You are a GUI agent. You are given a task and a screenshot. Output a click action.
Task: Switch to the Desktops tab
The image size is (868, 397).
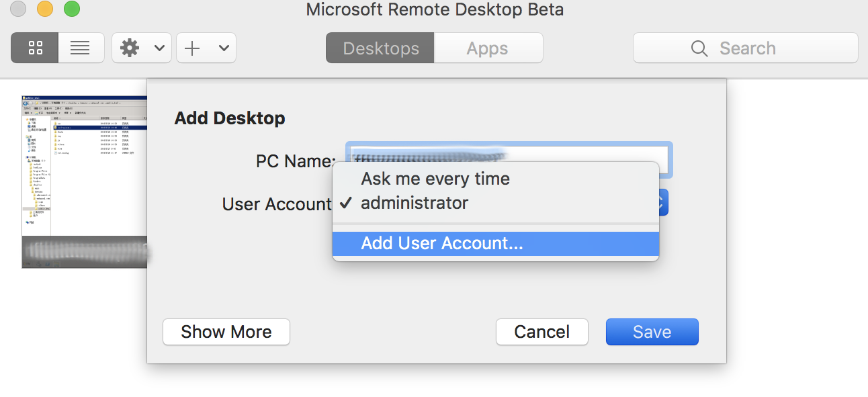380,48
